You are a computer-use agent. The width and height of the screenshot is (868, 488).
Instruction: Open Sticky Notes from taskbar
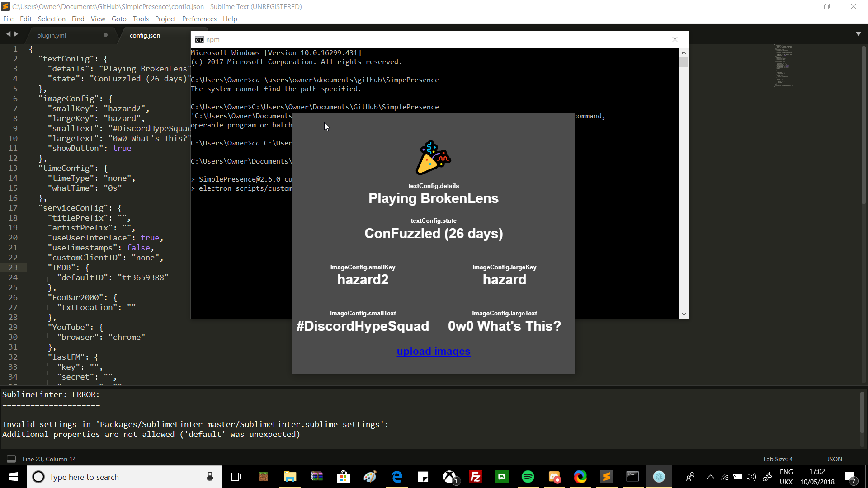[x=423, y=477]
